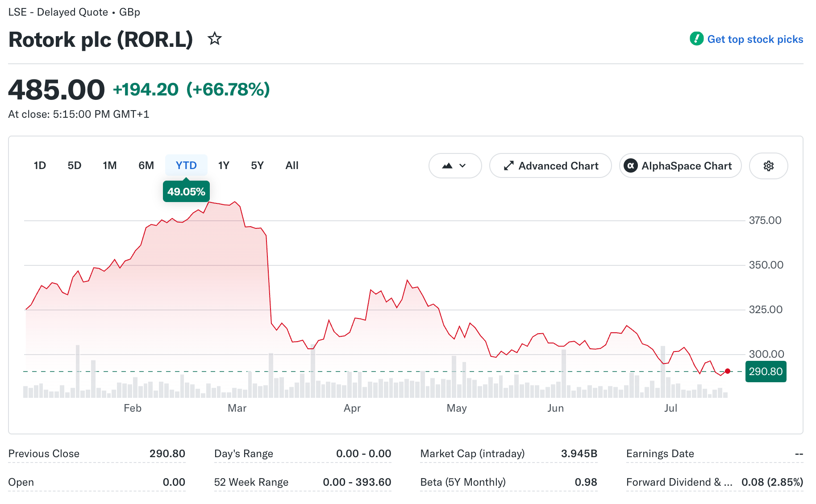
Task: Select the 1D time range
Action: point(40,165)
